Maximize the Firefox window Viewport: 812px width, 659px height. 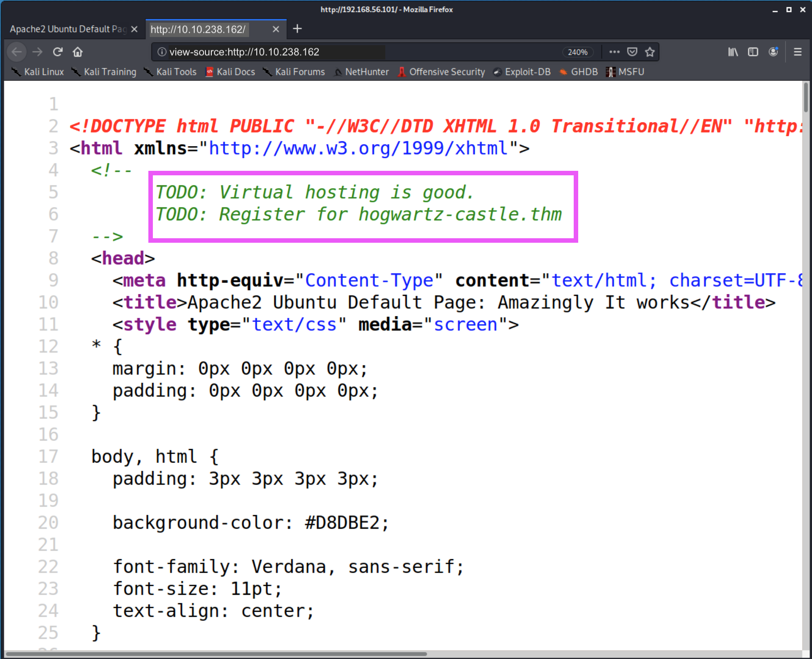coord(789,10)
